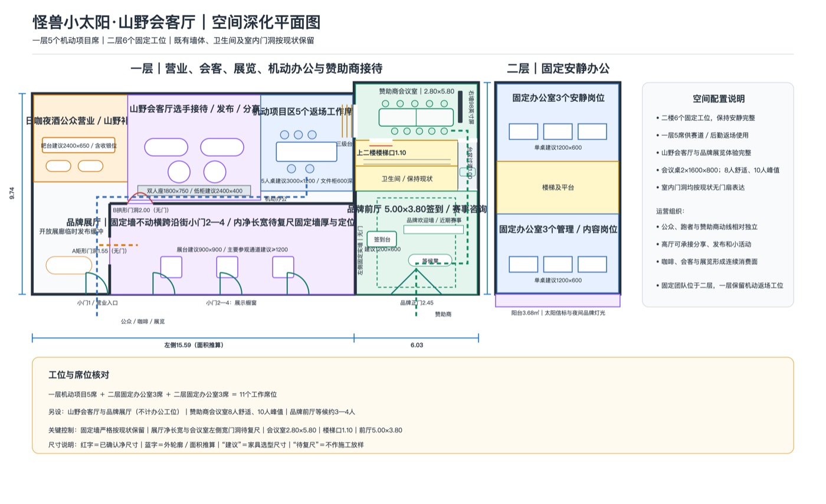Click 单桌建议1200×600 under the management office
Image resolution: width=826 pixels, height=504 pixels.
(558, 281)
